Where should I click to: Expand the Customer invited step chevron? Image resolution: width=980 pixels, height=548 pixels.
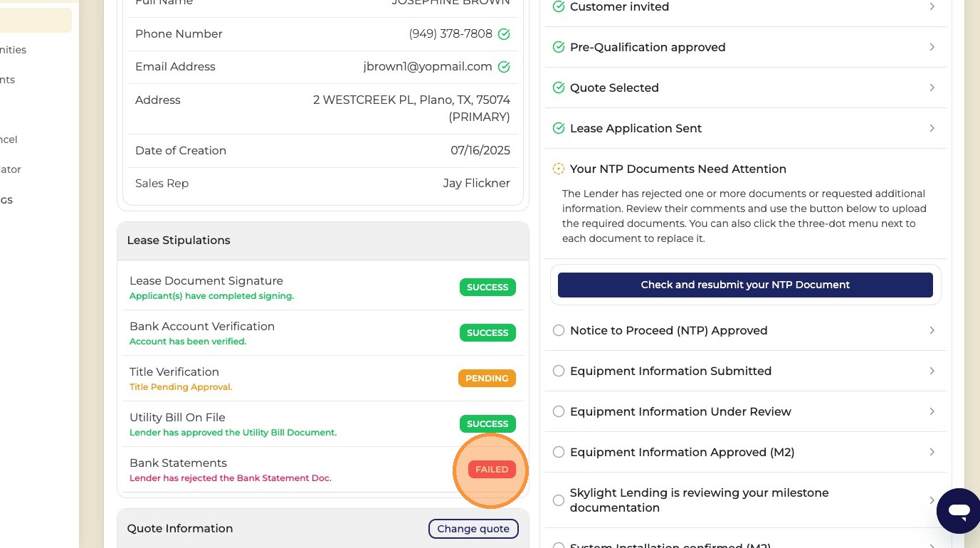pos(932,6)
